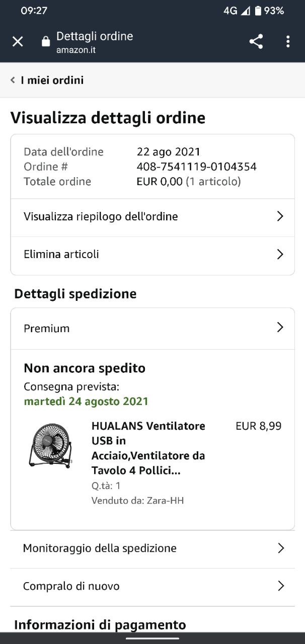Open the HUALANS fan product thumbnail
Image resolution: width=305 pixels, height=644 pixels.
50,446
